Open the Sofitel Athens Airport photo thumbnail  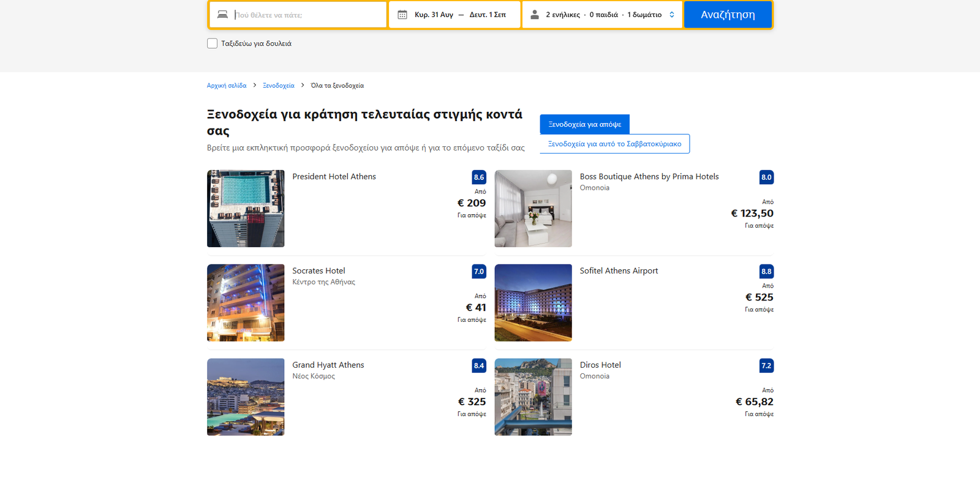coord(533,303)
